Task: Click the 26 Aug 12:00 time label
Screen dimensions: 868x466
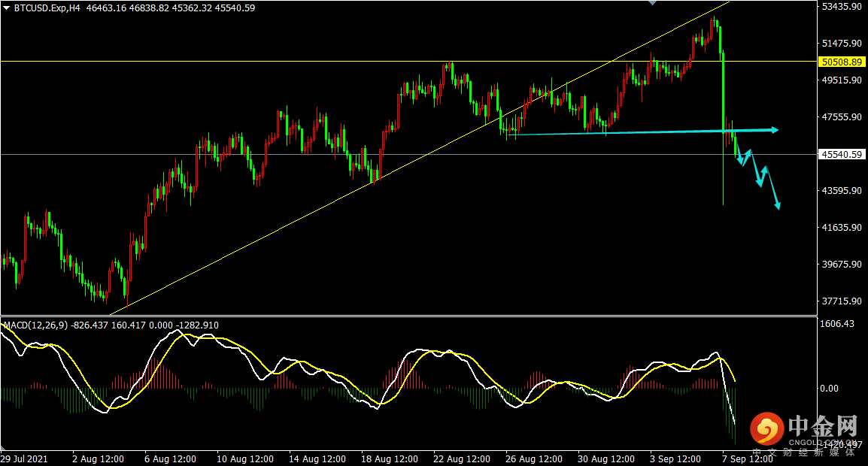Action: (x=534, y=458)
